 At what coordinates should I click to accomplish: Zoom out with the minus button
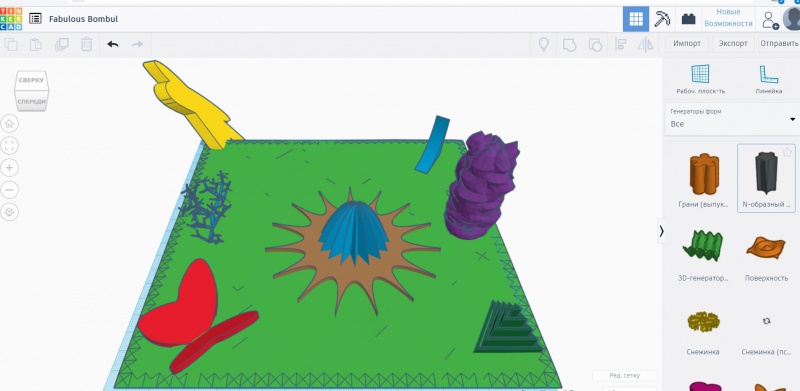point(9,189)
